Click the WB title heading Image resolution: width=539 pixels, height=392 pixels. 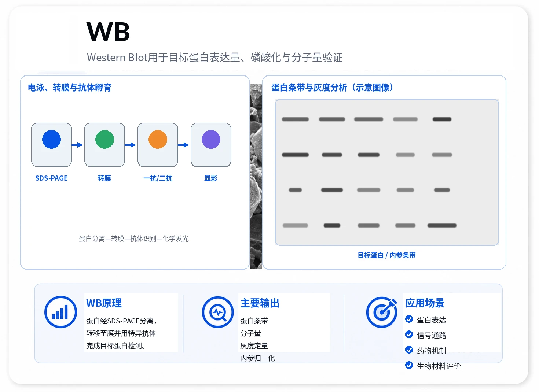108,32
